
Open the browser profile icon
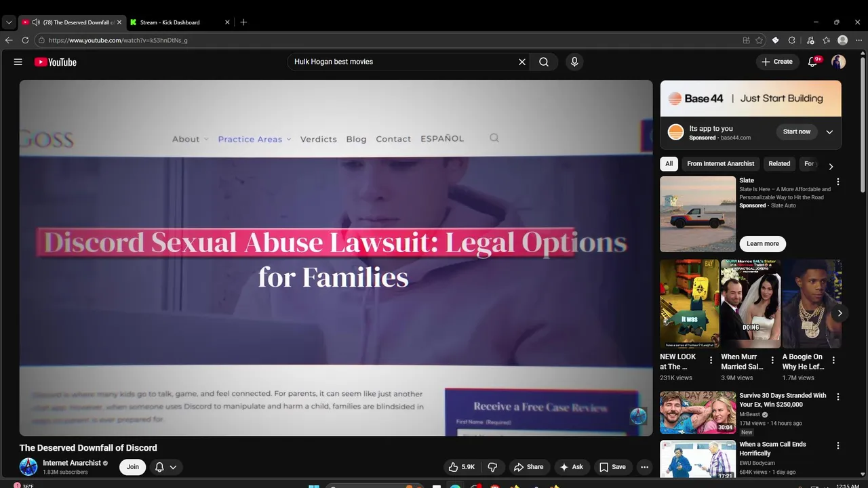843,40
